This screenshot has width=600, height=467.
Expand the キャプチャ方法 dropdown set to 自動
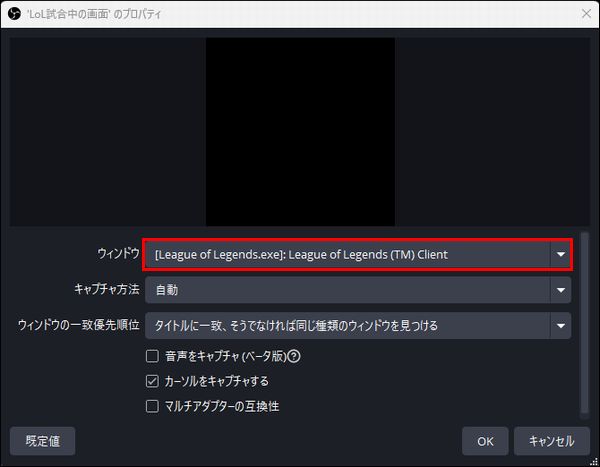point(358,290)
